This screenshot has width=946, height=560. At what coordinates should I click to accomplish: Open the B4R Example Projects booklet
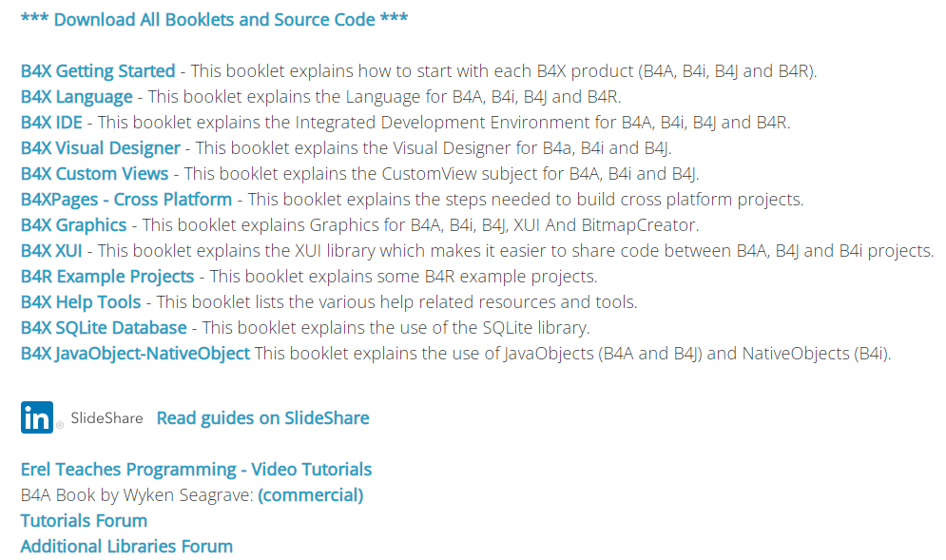point(107,276)
